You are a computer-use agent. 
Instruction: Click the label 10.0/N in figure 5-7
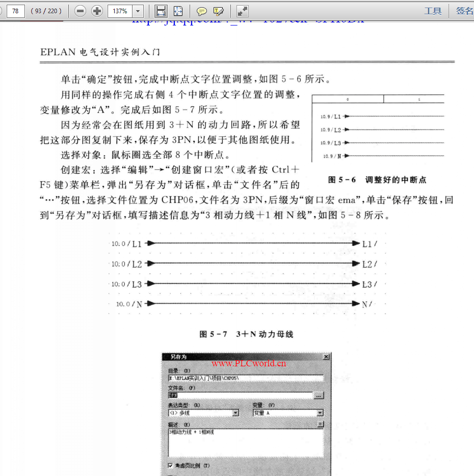point(129,304)
